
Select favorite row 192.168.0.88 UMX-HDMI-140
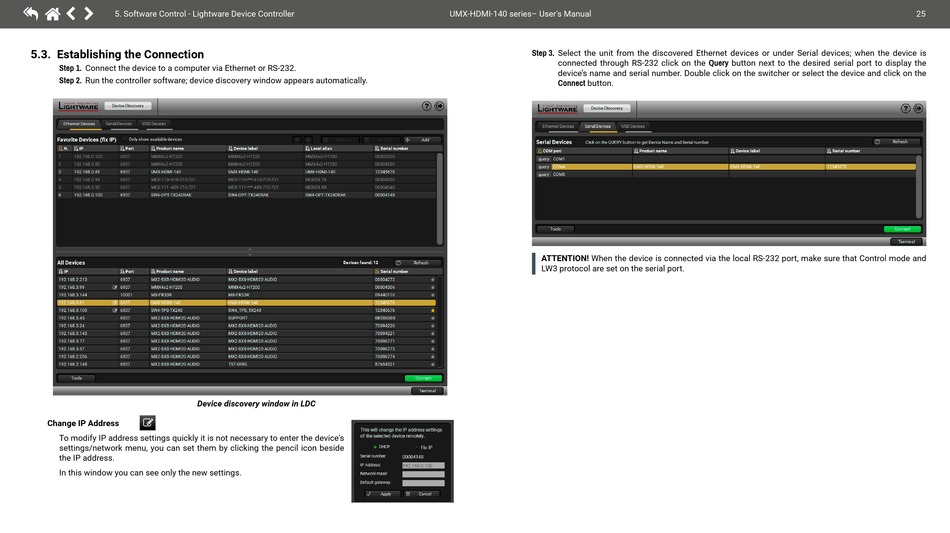(x=246, y=172)
